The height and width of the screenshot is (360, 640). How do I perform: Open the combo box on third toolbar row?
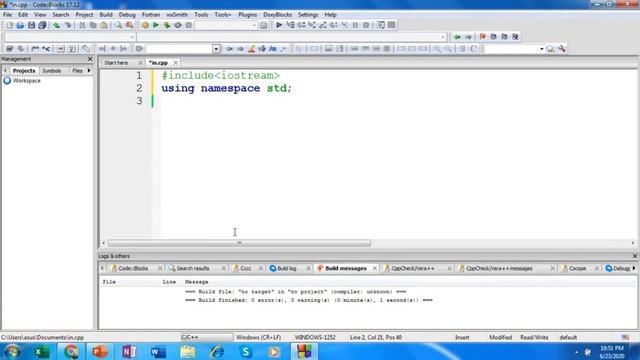point(216,49)
